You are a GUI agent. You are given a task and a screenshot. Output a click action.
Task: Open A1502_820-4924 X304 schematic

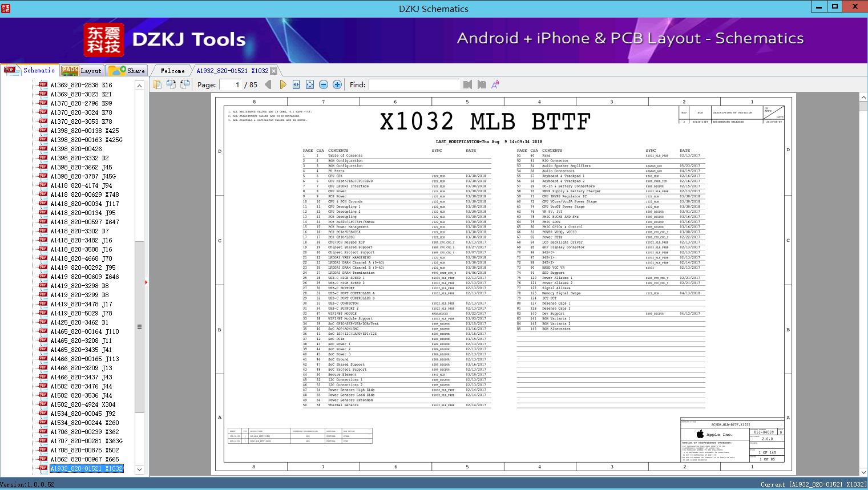coord(83,404)
